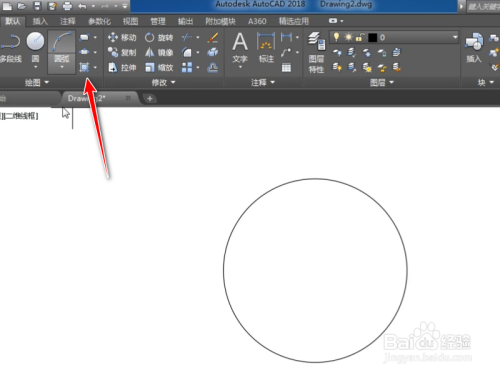Click the Explode tool icon
The height and width of the screenshot is (375, 500).
tap(213, 52)
